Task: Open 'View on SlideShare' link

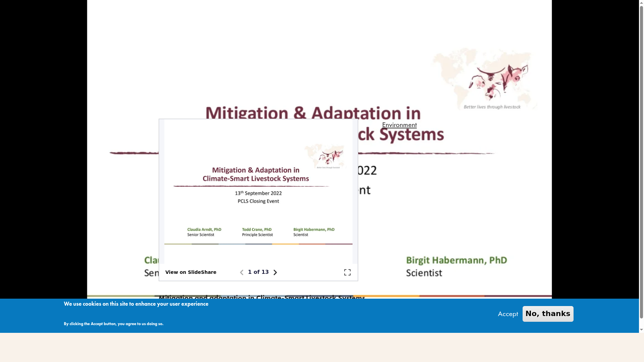Action: (x=191, y=272)
